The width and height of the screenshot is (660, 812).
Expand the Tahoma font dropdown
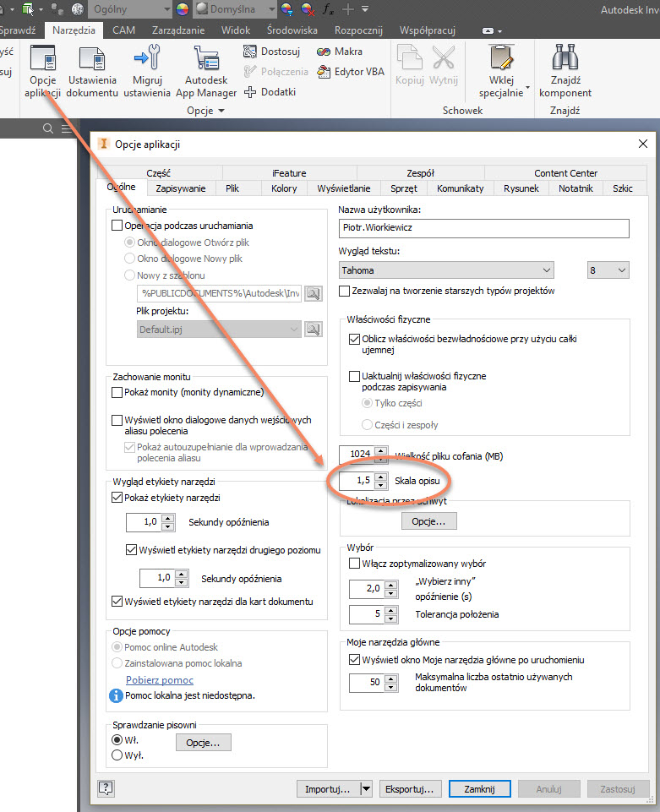coord(546,270)
